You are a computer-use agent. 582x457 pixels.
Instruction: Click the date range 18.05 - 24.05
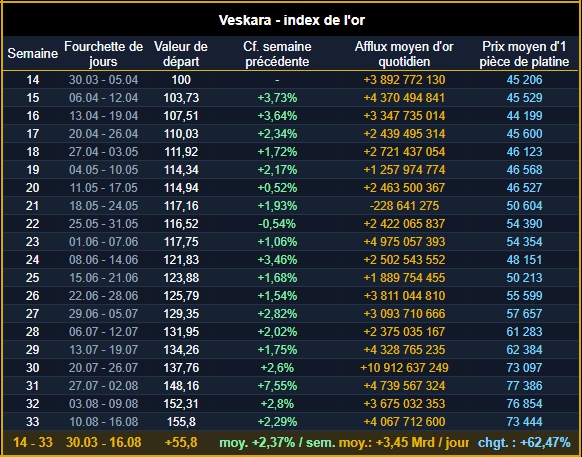point(104,206)
